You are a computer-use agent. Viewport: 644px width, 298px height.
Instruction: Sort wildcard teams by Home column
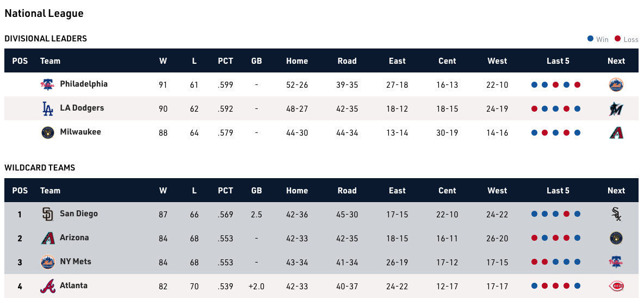click(x=297, y=191)
